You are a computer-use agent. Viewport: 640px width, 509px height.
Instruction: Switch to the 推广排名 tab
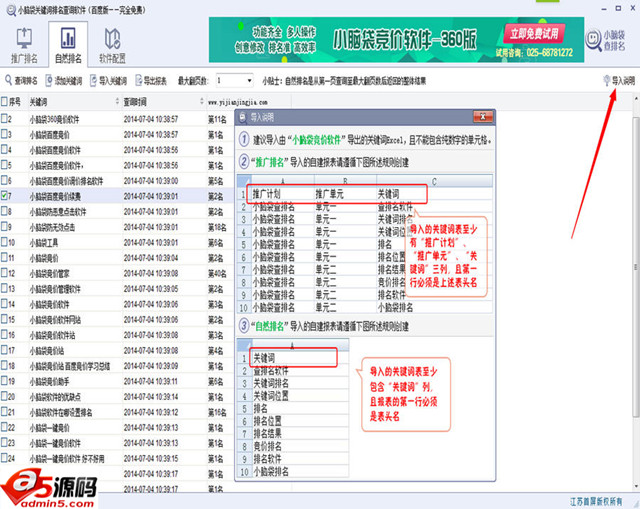pos(24,45)
